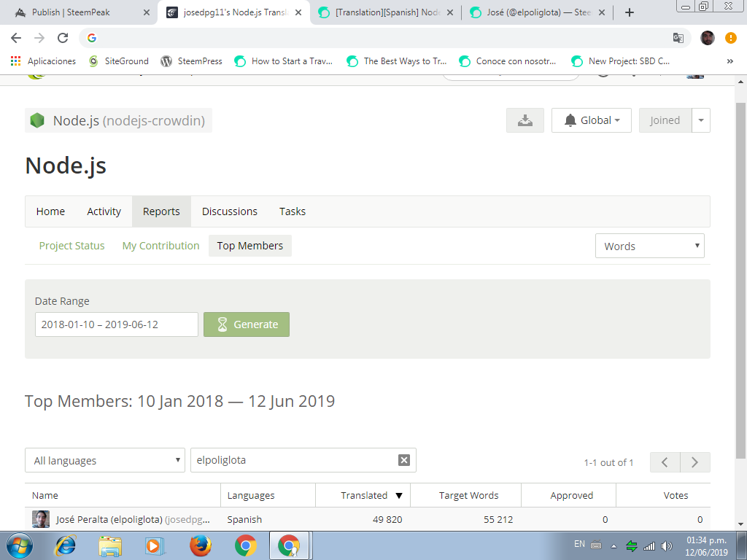Sort by the Target Words column
This screenshot has width=747, height=560.
tap(466, 495)
